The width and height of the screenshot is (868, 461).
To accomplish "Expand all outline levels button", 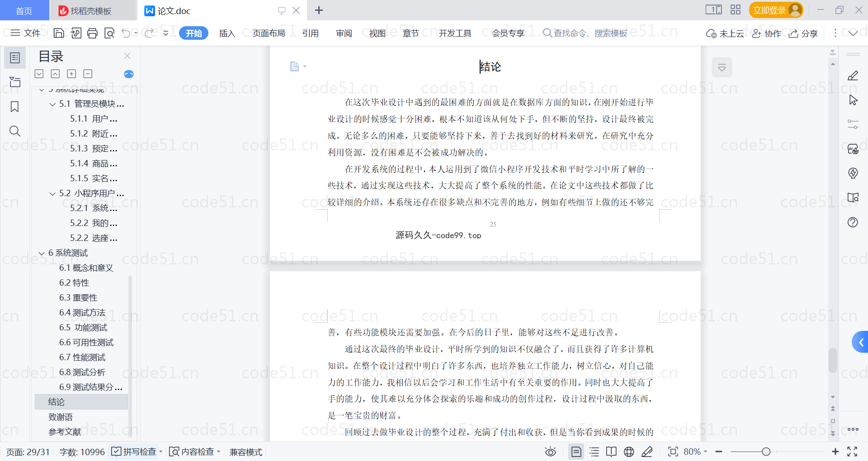I will point(71,74).
